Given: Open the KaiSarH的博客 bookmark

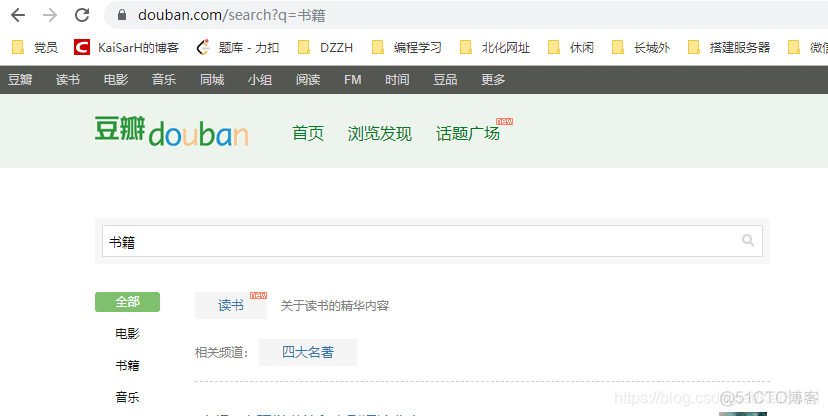Looking at the screenshot, I should tap(127, 48).
